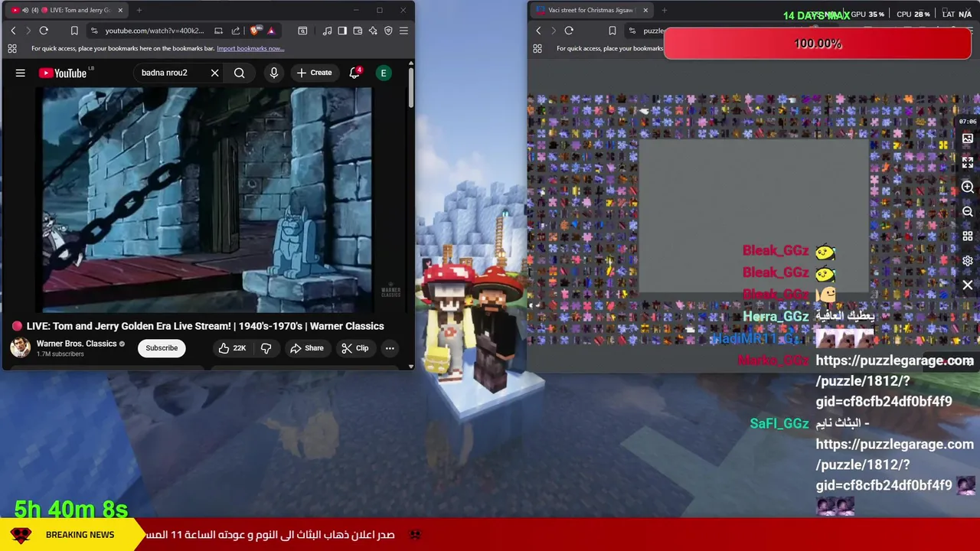Arrange puzzle pieces with grid icon
Image resolution: width=980 pixels, height=551 pixels.
968,236
